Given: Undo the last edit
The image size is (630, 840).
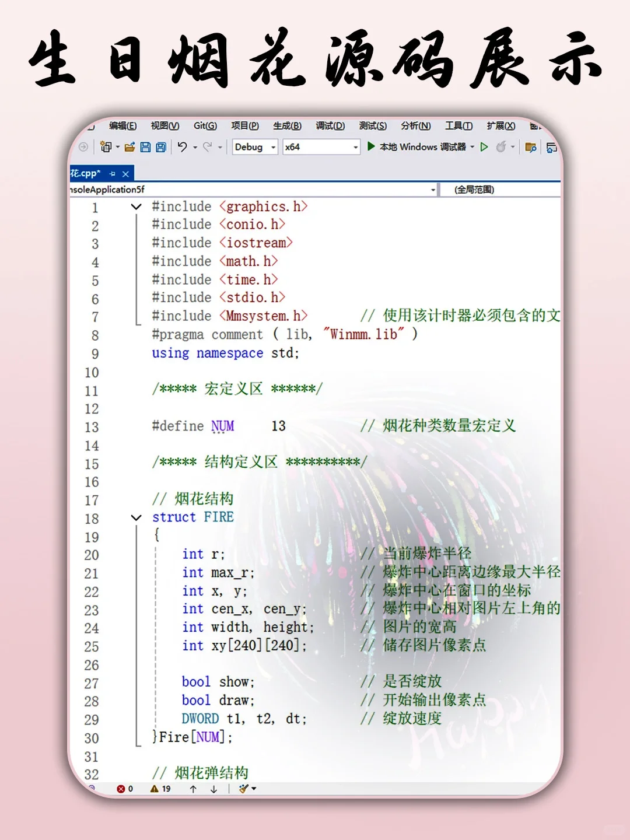Looking at the screenshot, I should 183,147.
